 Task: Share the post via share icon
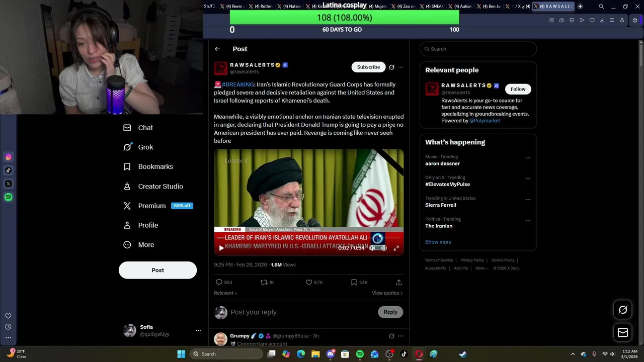[398, 282]
